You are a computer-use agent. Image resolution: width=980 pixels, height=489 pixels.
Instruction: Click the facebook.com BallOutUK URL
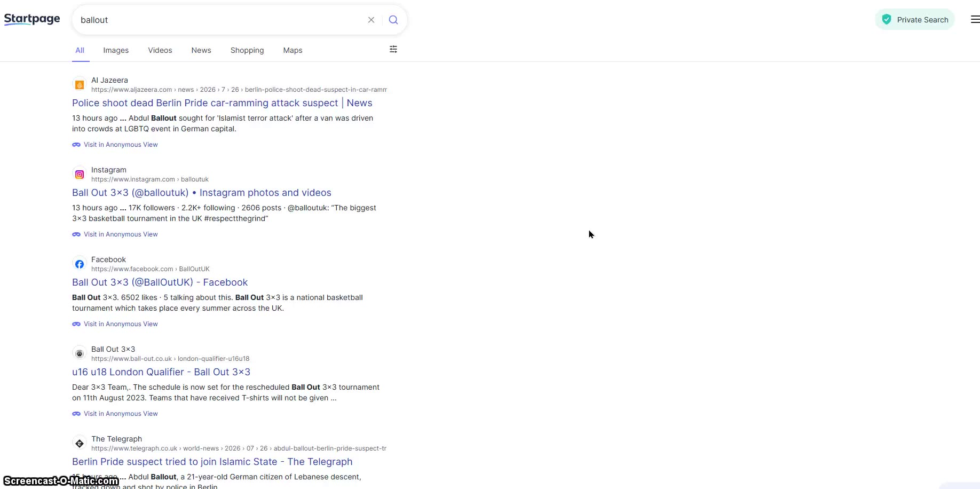[x=151, y=269]
